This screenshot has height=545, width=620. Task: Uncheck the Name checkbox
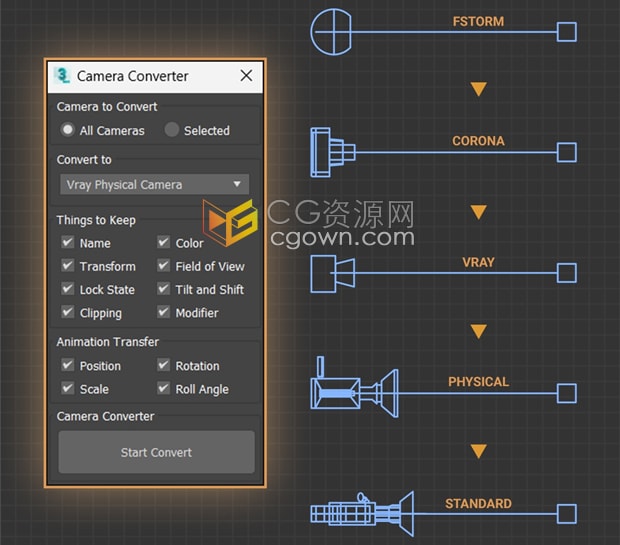click(68, 243)
